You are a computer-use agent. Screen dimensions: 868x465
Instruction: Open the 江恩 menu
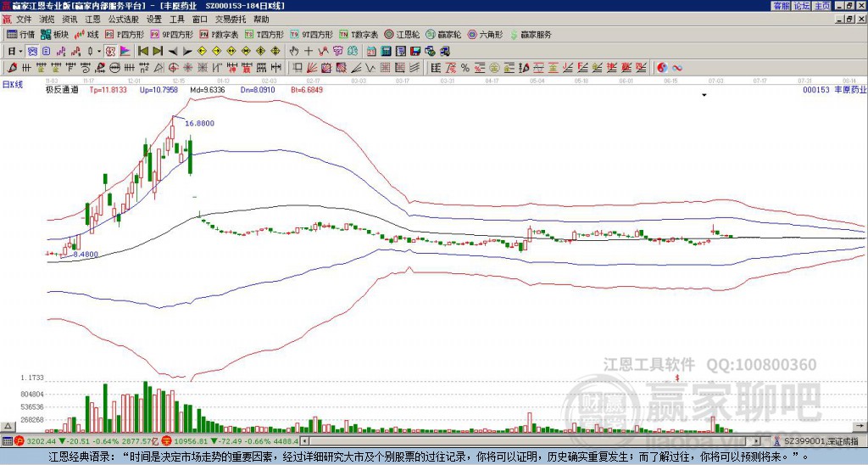point(92,20)
